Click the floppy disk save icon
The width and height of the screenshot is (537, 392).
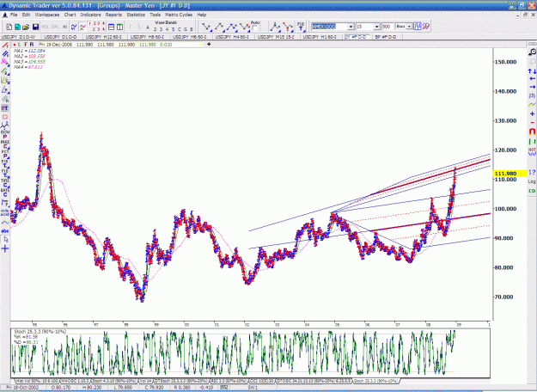(35, 27)
